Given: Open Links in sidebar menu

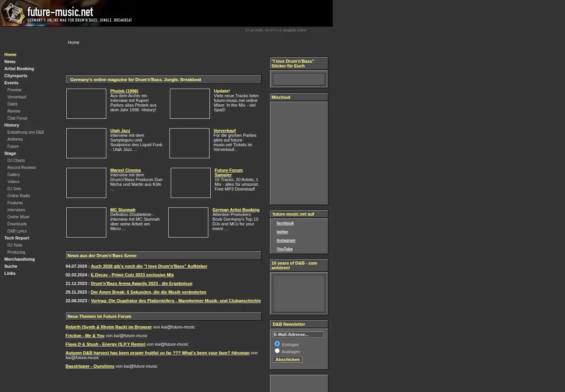Looking at the screenshot, I should (10, 273).
